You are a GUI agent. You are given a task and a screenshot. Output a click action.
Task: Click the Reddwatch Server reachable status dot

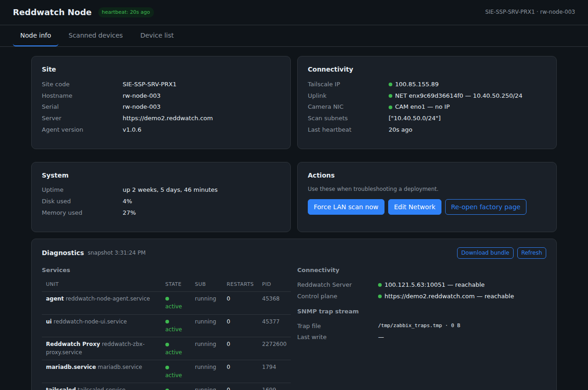point(380,285)
